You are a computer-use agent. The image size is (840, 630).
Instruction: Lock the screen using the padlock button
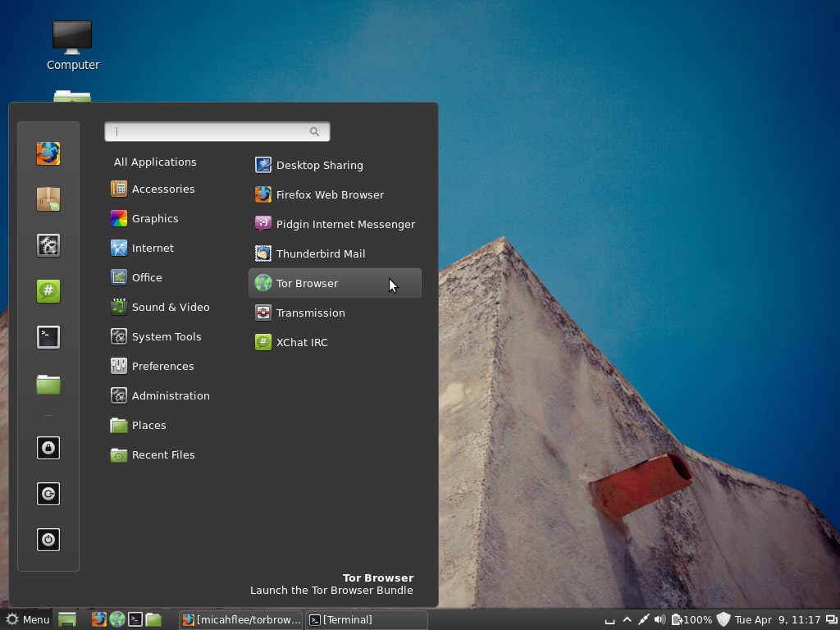pyautogui.click(x=48, y=448)
